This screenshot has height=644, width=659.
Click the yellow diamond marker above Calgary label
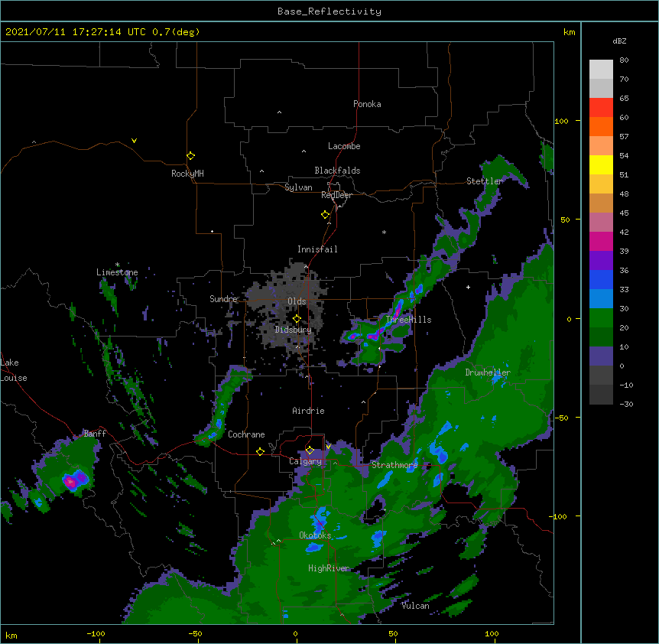(x=310, y=450)
